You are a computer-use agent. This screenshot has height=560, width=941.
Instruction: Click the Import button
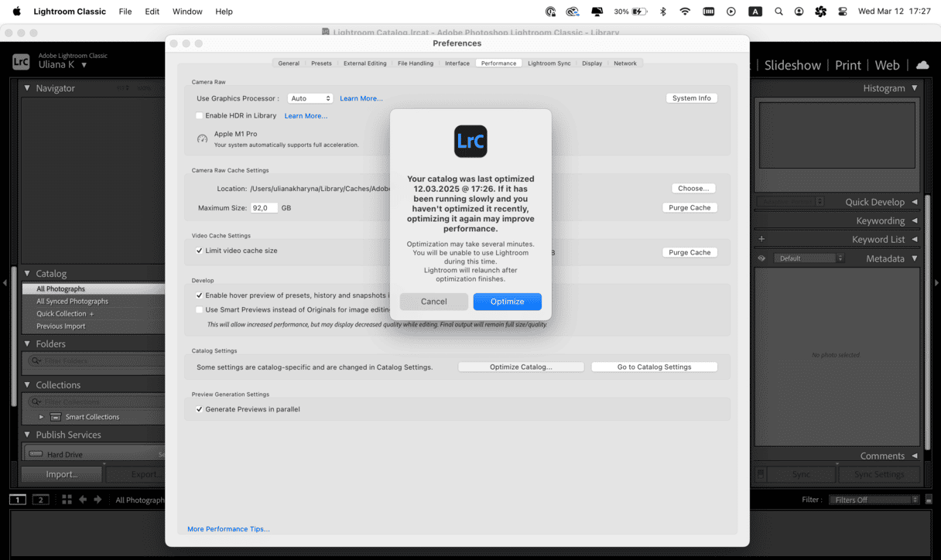pyautogui.click(x=62, y=474)
